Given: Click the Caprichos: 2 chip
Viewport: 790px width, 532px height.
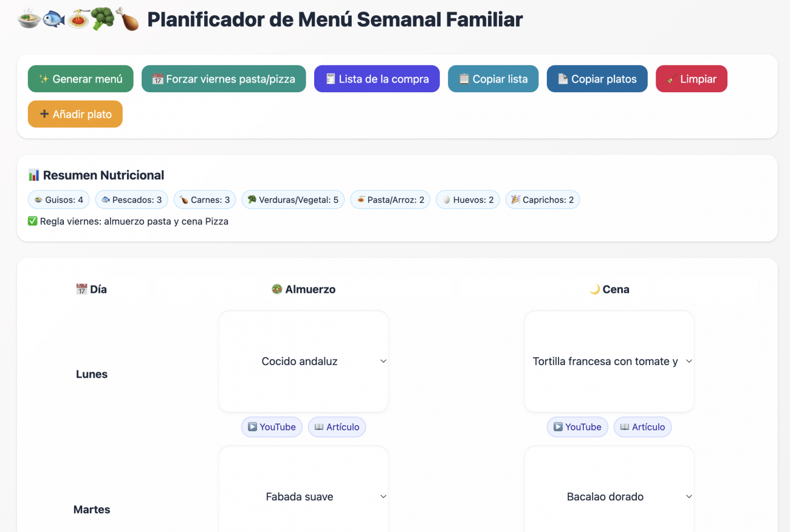Looking at the screenshot, I should tap(542, 200).
